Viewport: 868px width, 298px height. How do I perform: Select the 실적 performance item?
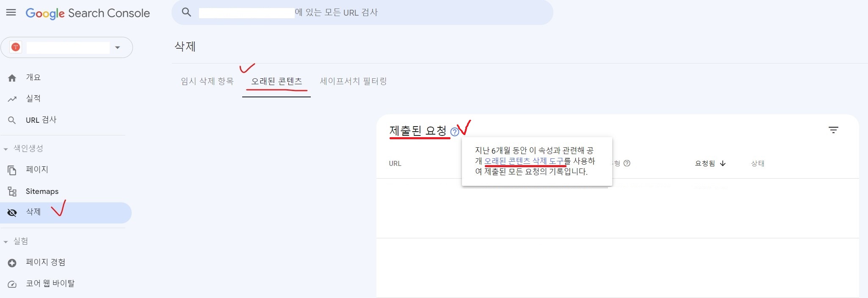34,98
